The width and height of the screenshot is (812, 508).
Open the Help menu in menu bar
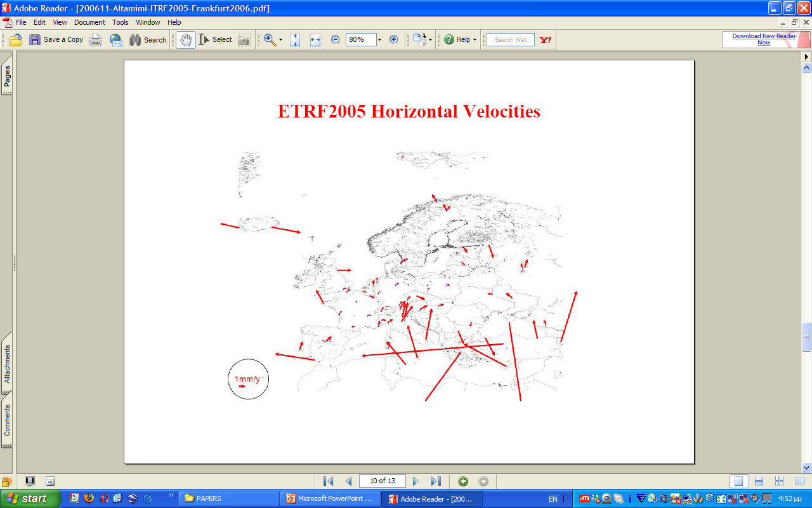[174, 22]
